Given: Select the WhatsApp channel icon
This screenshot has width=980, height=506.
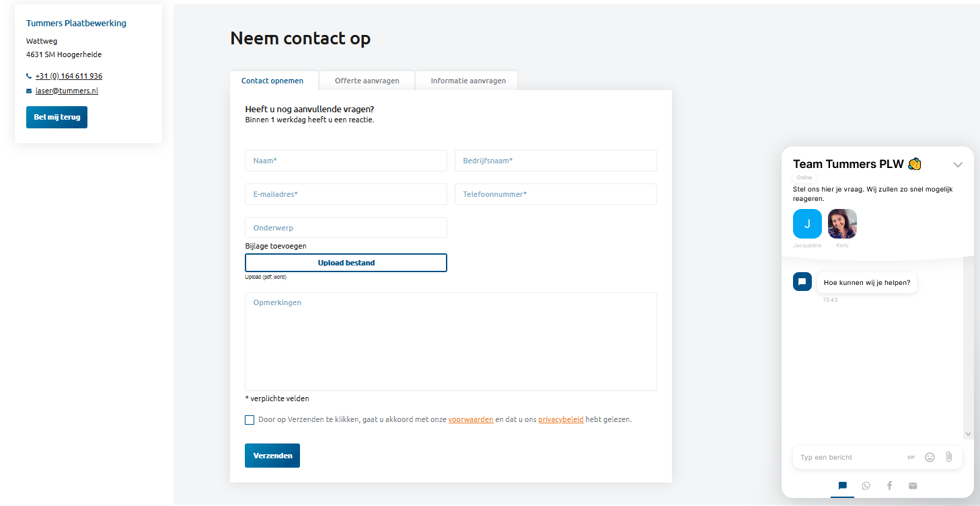Looking at the screenshot, I should (866, 486).
